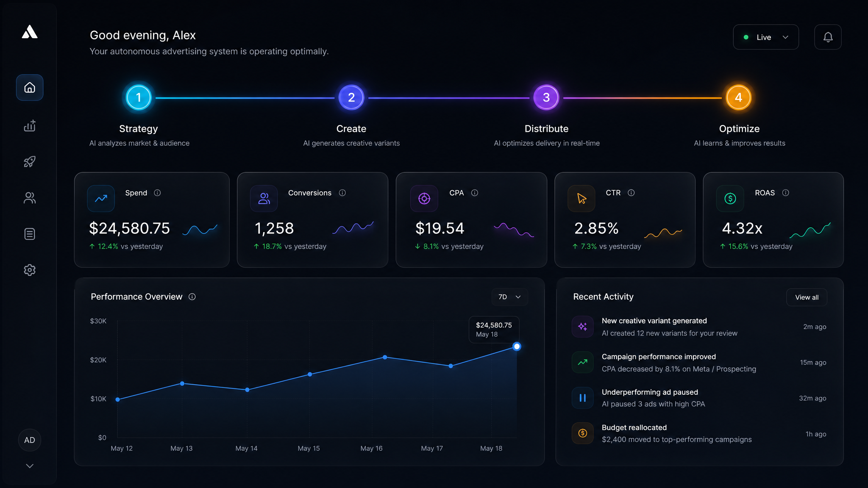868x488 pixels.
Task: Click '8.1% vs yesterday' text
Action: 449,247
